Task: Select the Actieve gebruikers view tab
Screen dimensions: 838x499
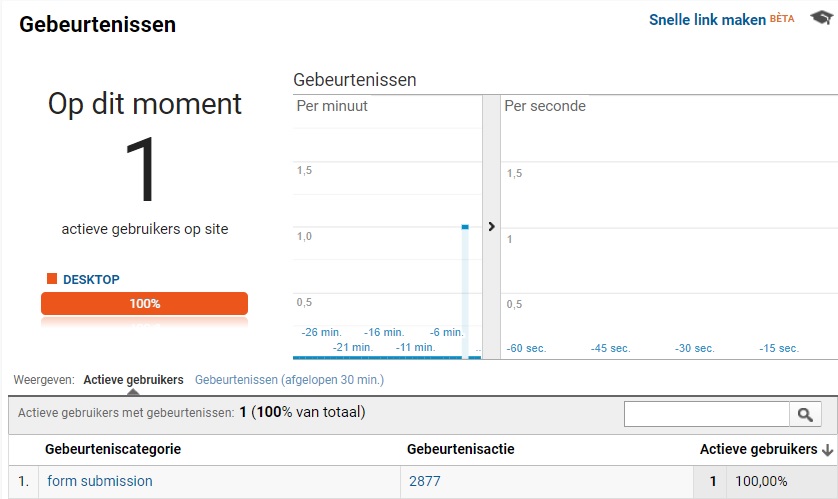Action: pos(133,380)
